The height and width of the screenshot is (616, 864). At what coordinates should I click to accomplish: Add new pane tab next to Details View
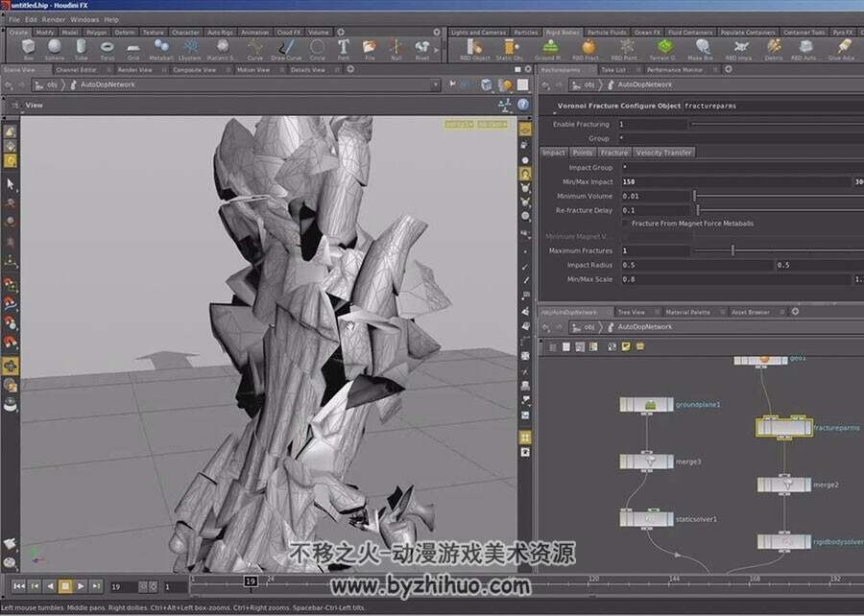(x=350, y=69)
